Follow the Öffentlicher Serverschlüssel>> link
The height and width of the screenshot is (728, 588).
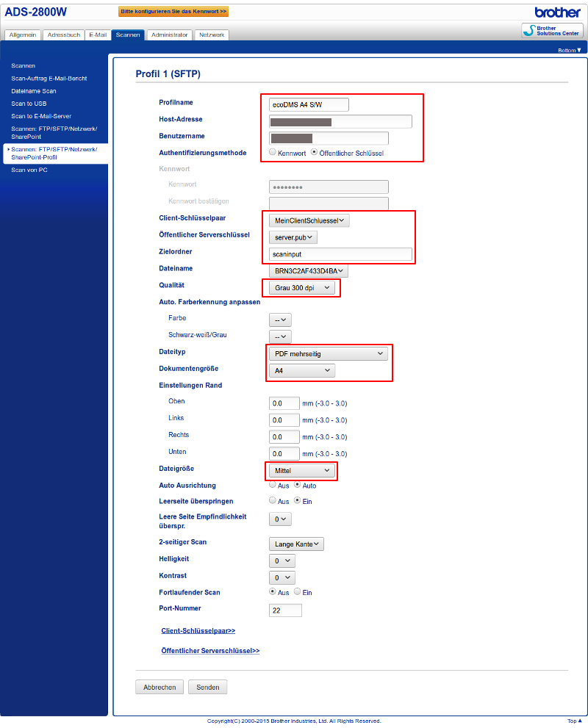[210, 651]
